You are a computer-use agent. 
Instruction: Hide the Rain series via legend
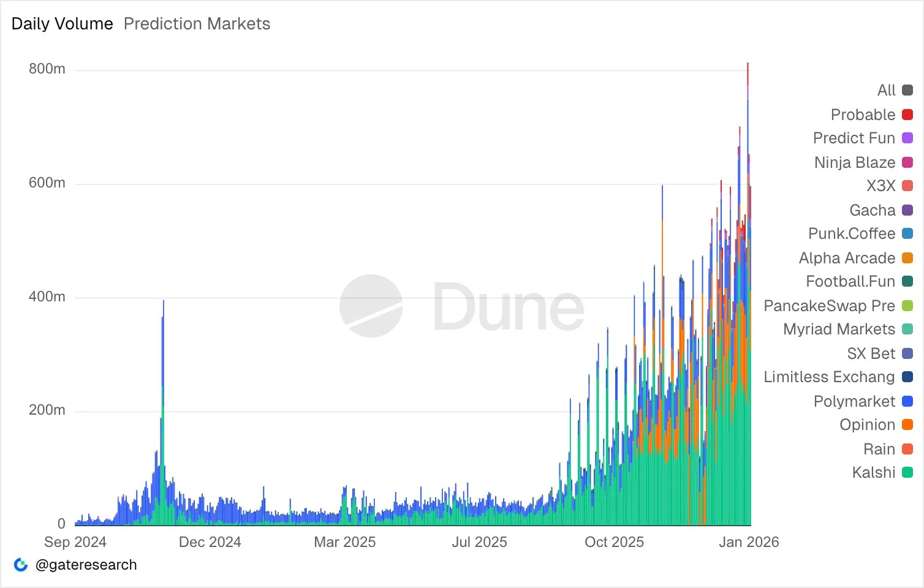pyautogui.click(x=888, y=449)
